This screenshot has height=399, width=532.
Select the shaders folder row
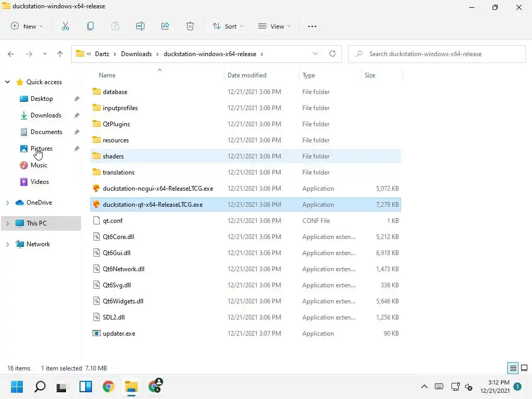click(x=246, y=156)
